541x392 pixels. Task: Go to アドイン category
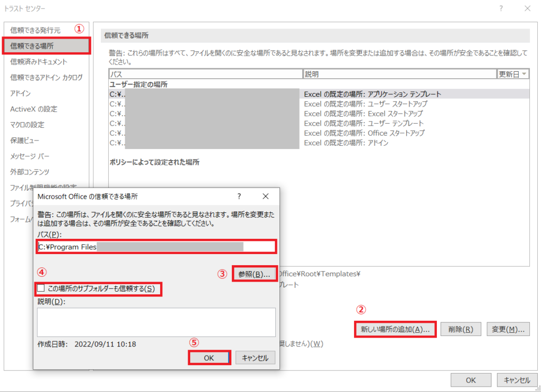click(21, 94)
